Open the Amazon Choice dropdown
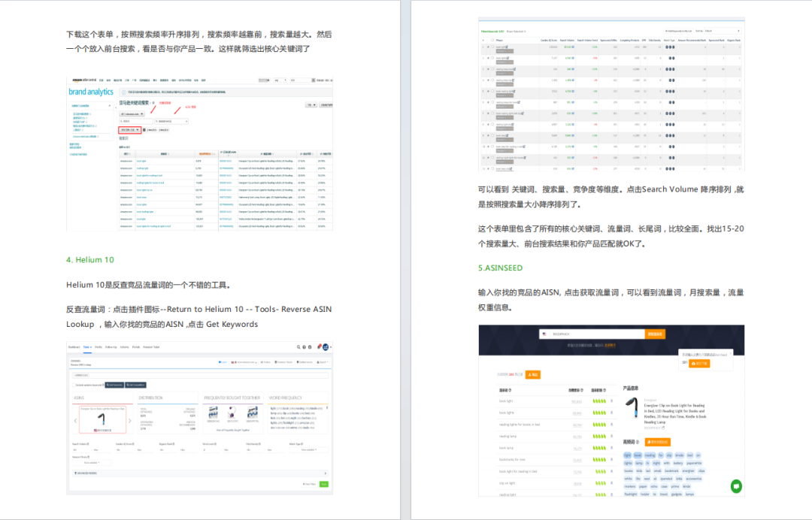The width and height of the screenshot is (812, 520). pos(92,463)
